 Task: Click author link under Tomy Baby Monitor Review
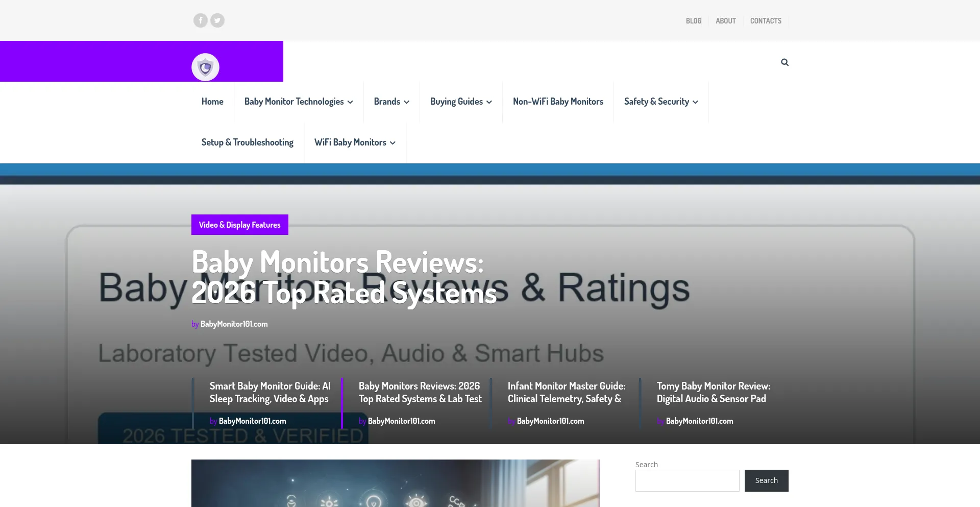click(699, 421)
